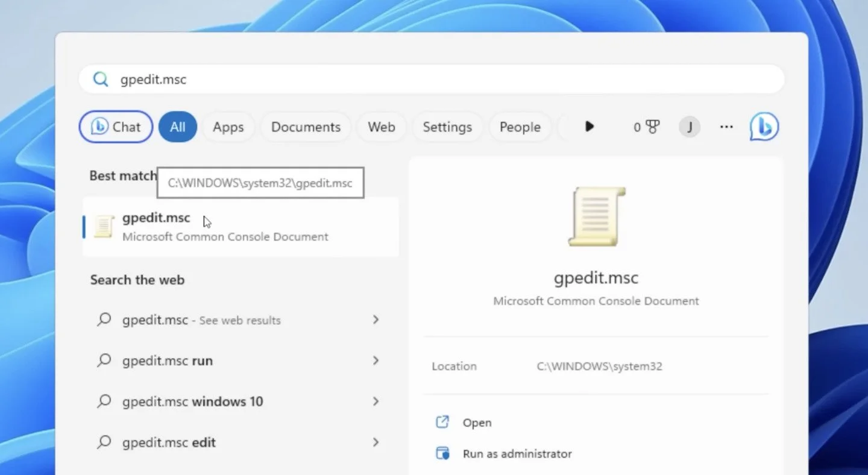This screenshot has width=868, height=475.
Task: Open Bing Chat filter pill
Action: (116, 127)
